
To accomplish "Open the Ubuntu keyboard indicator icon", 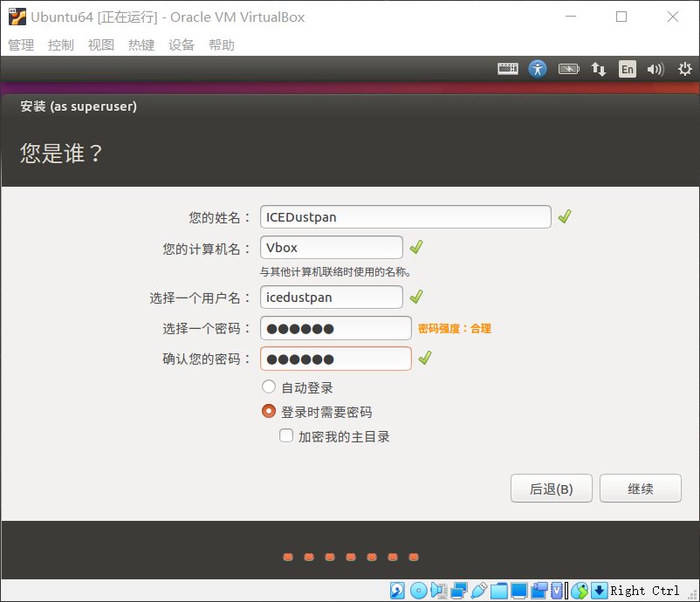I will point(508,69).
